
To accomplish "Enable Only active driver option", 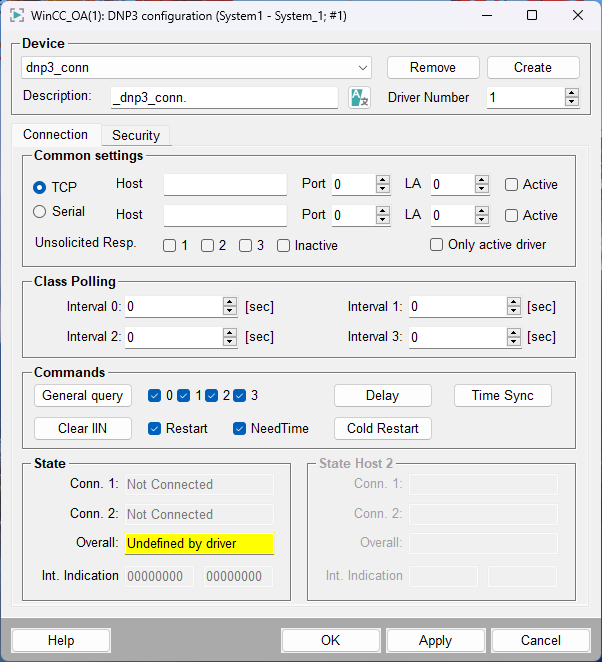I will pyautogui.click(x=436, y=244).
